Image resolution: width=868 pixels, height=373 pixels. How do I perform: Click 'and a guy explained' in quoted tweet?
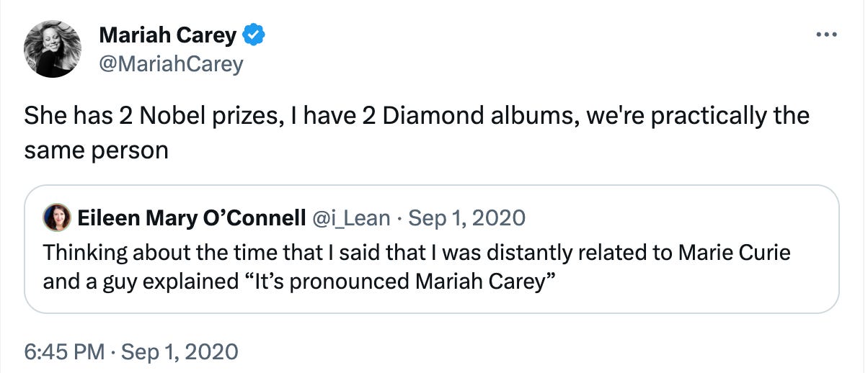tap(136, 282)
